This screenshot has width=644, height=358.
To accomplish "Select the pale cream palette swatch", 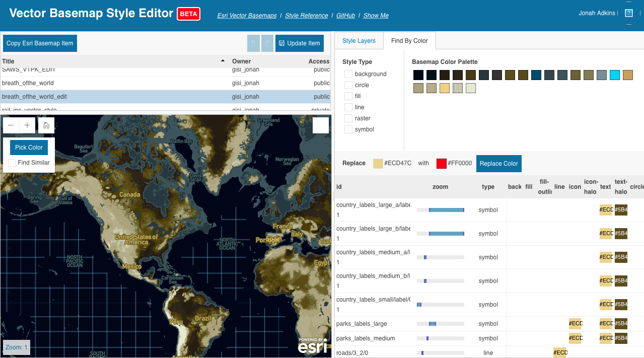I will click(x=471, y=88).
